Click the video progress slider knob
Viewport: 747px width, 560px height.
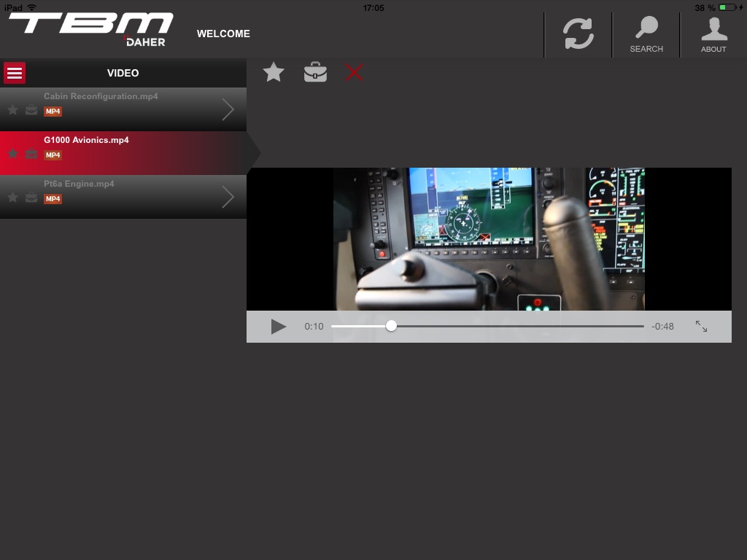coord(391,326)
